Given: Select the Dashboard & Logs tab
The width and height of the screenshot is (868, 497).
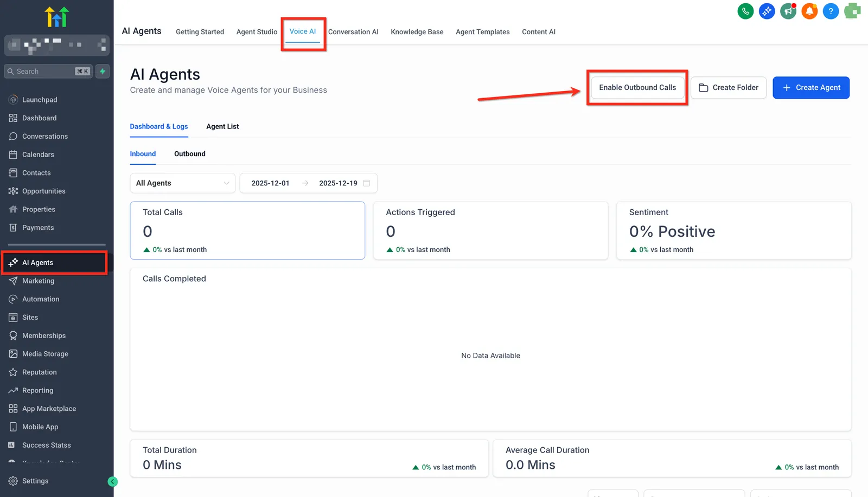Looking at the screenshot, I should tap(159, 126).
